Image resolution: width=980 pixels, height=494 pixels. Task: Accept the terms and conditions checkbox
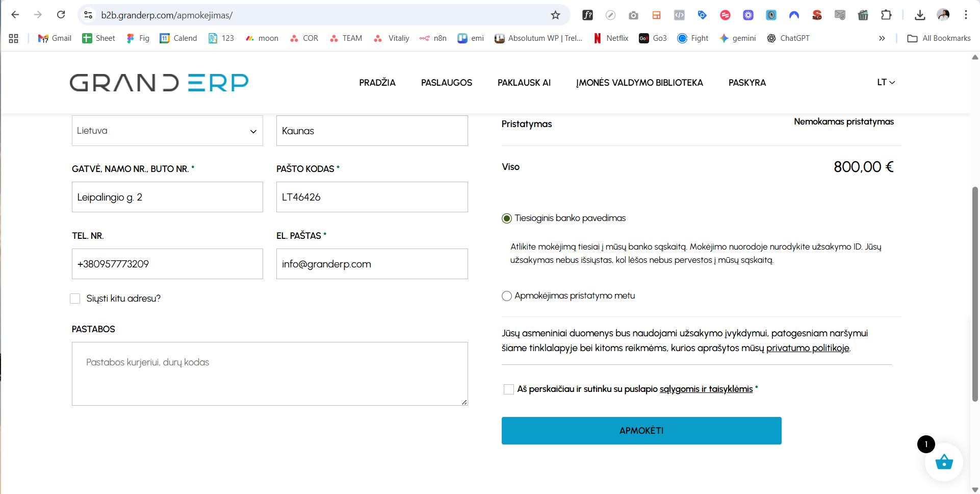(x=508, y=389)
